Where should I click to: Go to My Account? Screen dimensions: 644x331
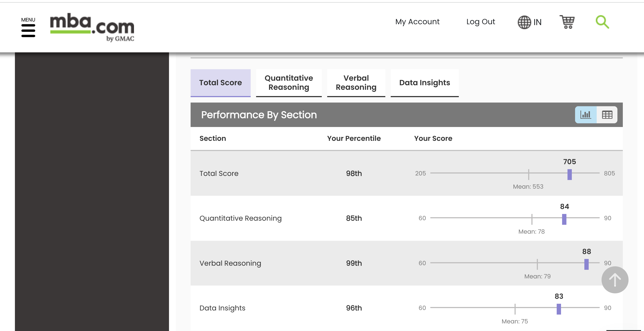point(417,22)
